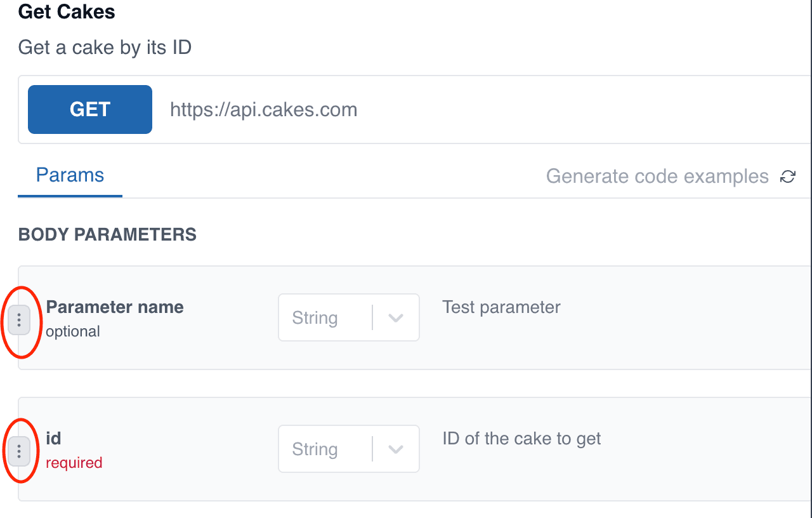812x518 pixels.
Task: Click the three-dot handle beside Parameter name
Action: pos(19,319)
